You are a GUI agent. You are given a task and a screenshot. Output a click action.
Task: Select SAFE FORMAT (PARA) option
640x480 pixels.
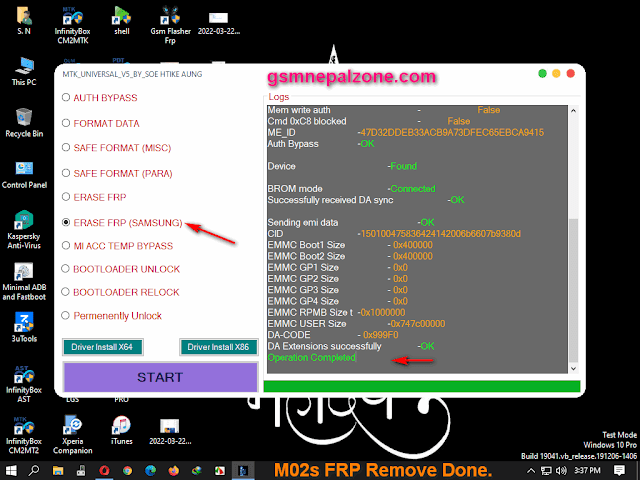pos(117,173)
